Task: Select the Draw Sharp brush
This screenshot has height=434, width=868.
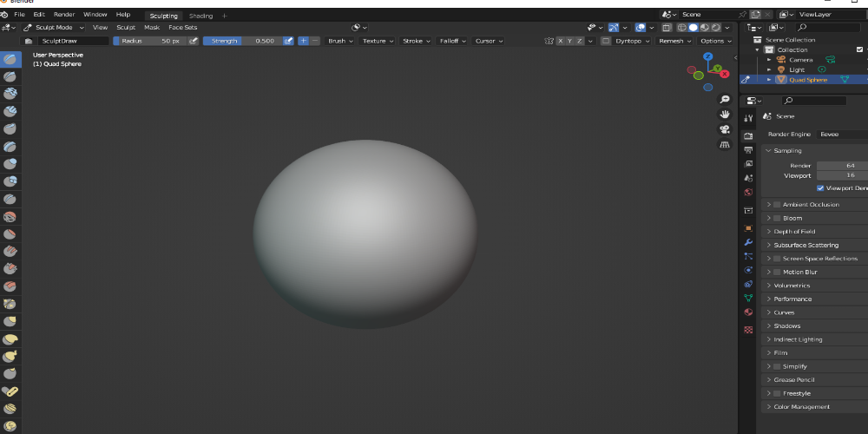Action: pos(10,76)
